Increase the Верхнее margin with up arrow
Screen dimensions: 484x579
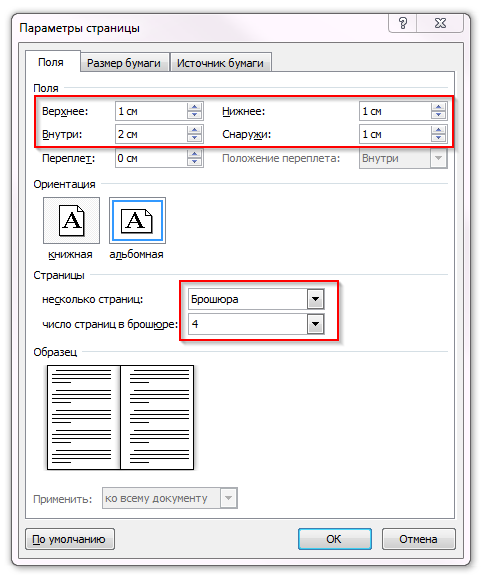pos(195,107)
